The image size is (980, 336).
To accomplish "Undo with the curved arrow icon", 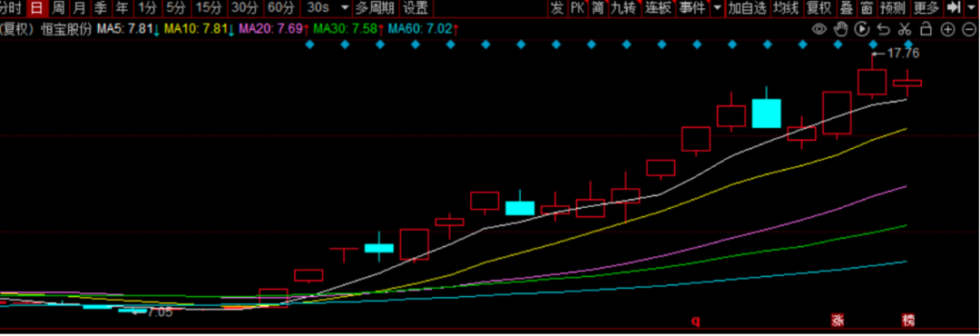I will point(883,29).
